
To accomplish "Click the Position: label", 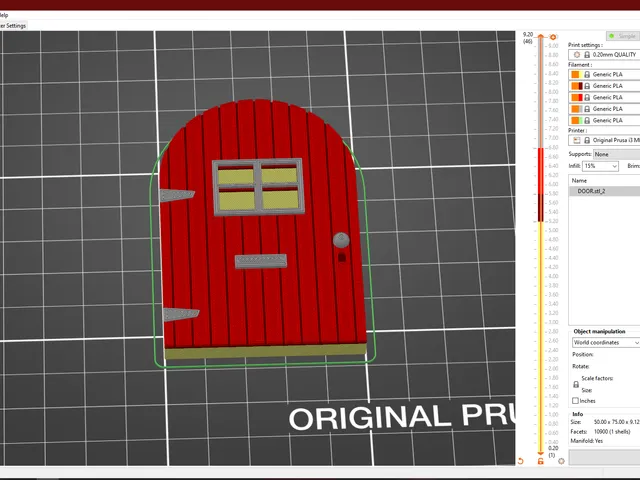I will click(x=582, y=354).
